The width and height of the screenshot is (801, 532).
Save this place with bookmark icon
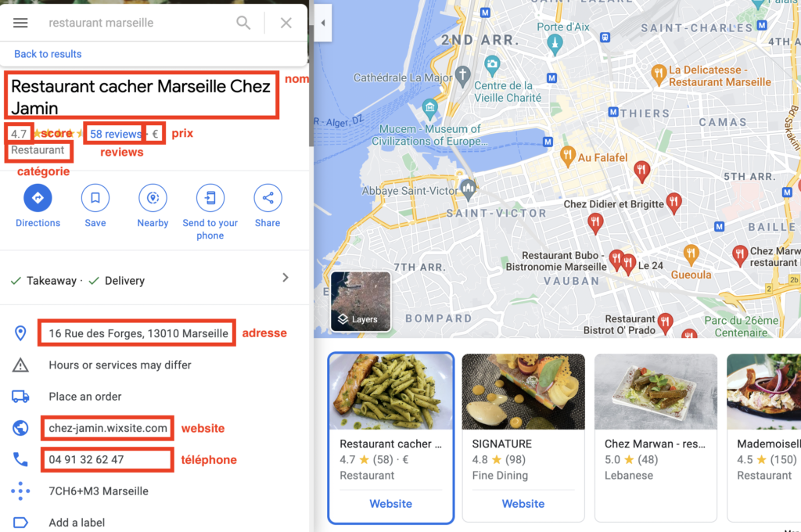click(x=95, y=198)
